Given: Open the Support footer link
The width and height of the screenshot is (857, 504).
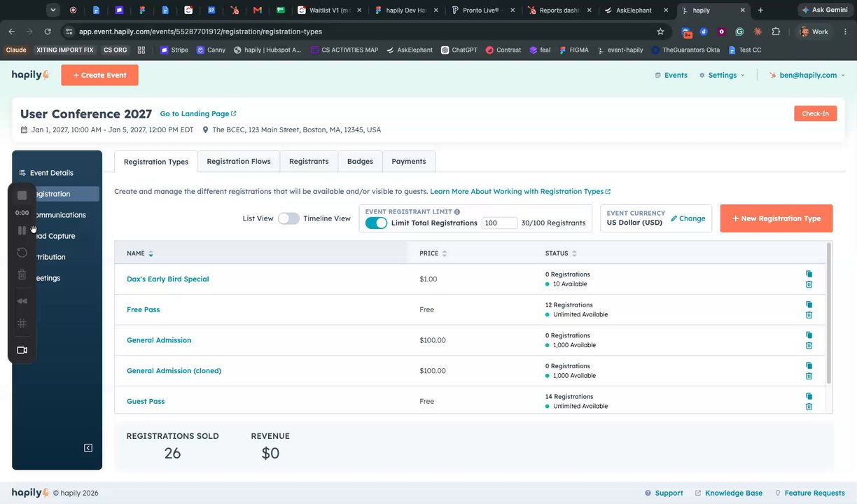Looking at the screenshot, I should [x=664, y=493].
